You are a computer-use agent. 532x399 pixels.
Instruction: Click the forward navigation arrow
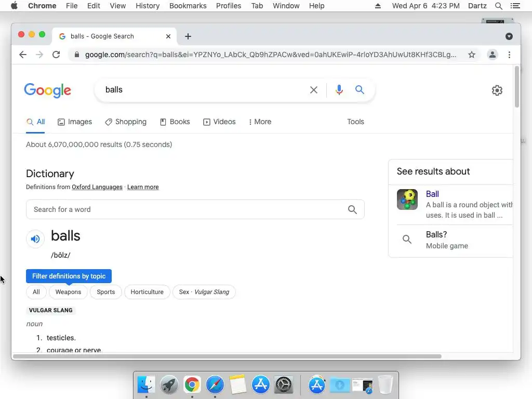(x=39, y=55)
